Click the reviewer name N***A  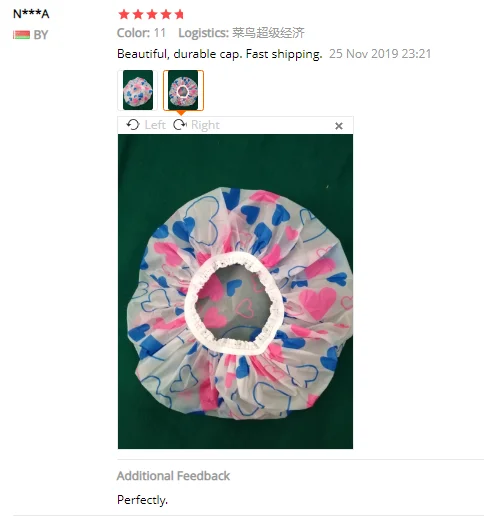coord(31,14)
